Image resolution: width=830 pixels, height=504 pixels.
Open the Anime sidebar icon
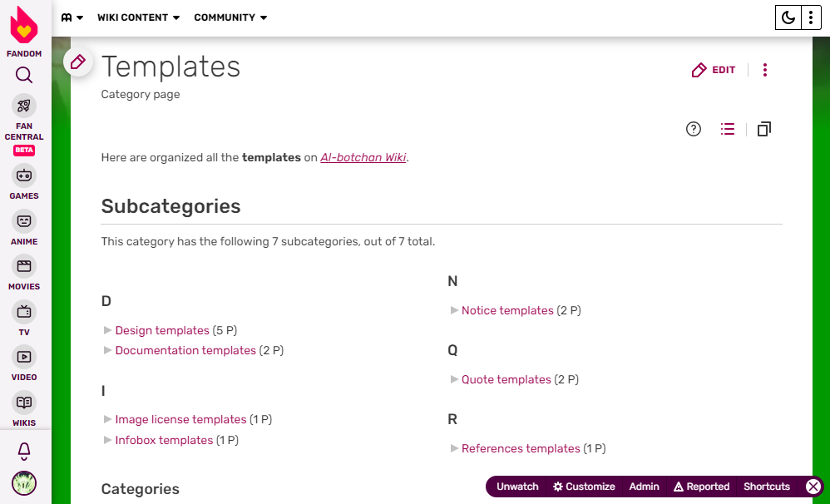pos(24,221)
